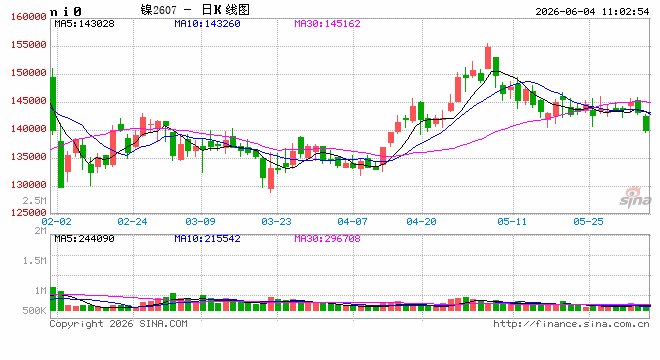
Task: Click the Copyright 2026 SINA.COM text
Action: (119, 324)
